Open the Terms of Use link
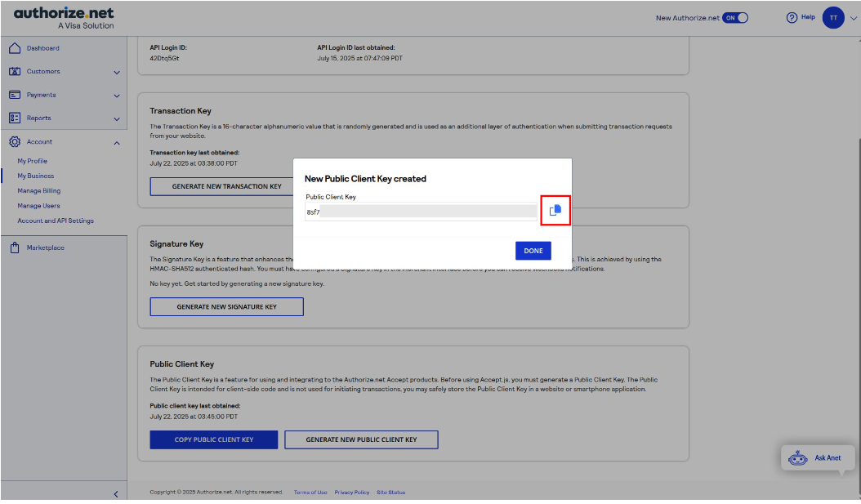 coord(310,493)
